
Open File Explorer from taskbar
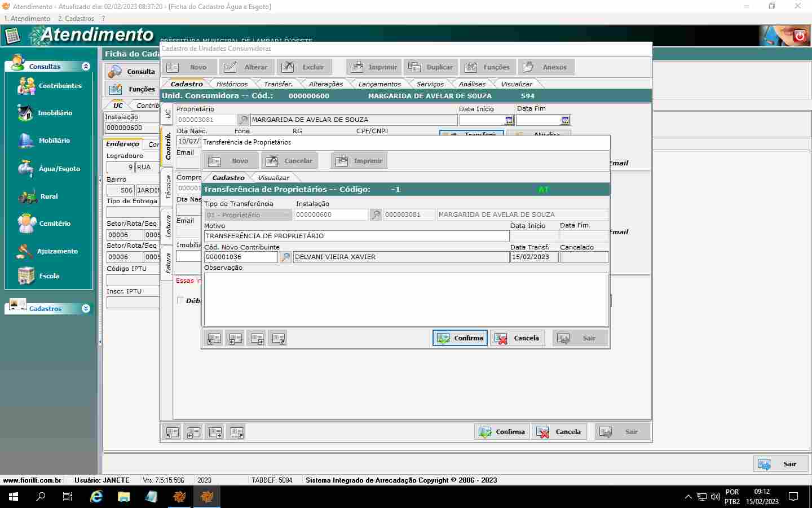tap(123, 497)
